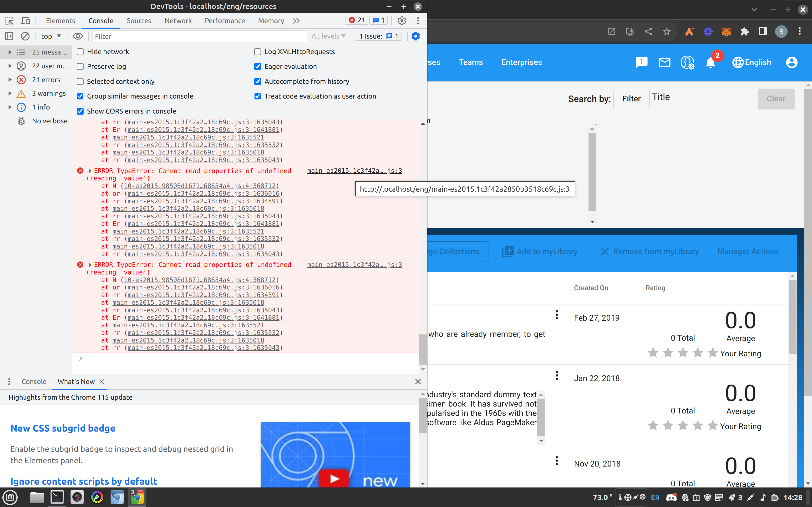This screenshot has height=507, width=812.
Task: Select the Inspect element tool
Action: (x=9, y=20)
